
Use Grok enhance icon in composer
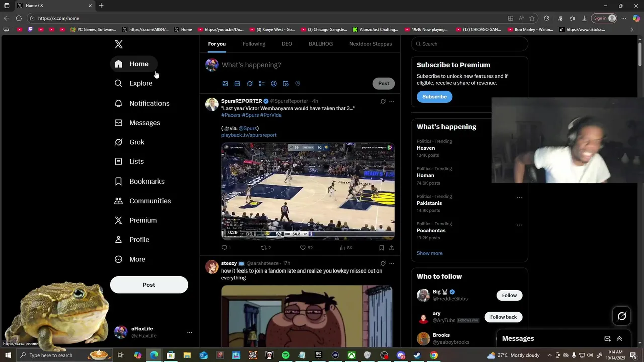point(250,84)
